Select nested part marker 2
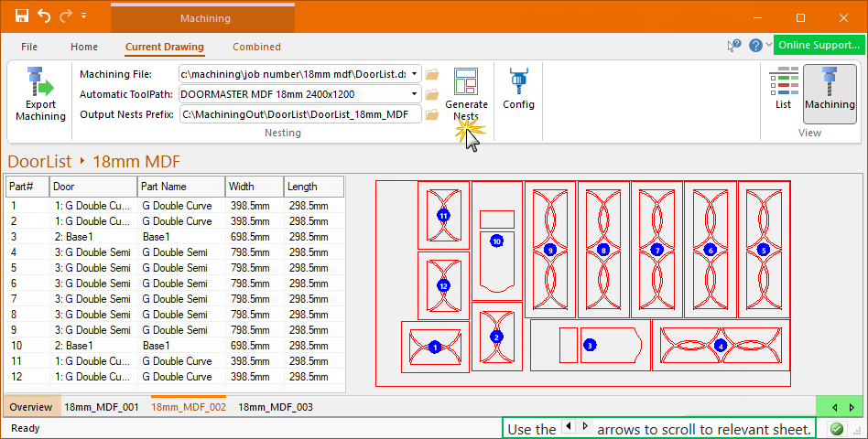 tap(496, 337)
